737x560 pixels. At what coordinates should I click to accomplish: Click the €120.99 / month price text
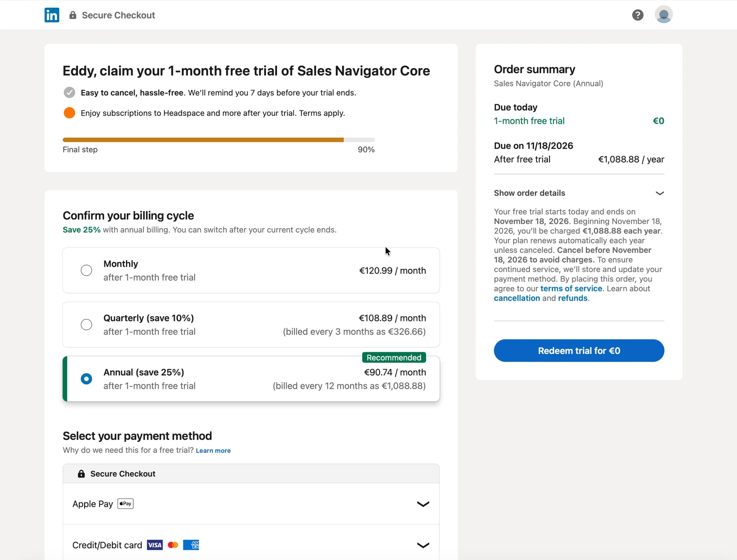tap(392, 270)
